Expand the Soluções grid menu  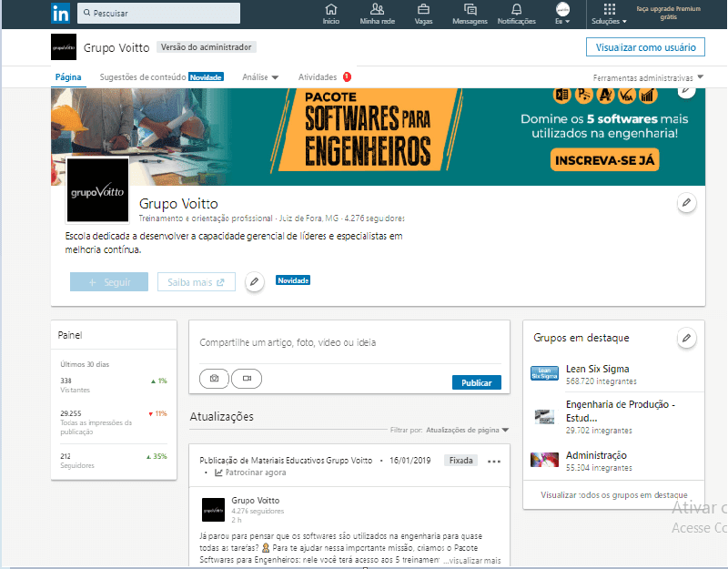[609, 14]
